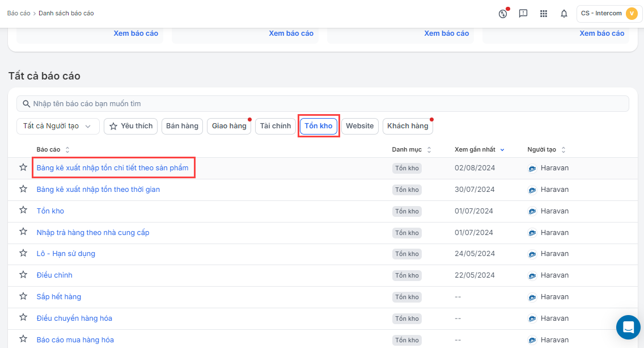644x348 pixels.
Task: Star the Sắp hết hàng report
Action: point(23,296)
